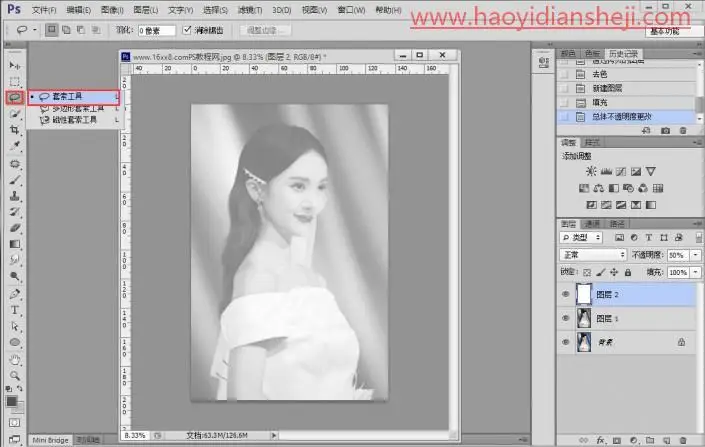Open the 滤镜(T) menu

coord(250,10)
